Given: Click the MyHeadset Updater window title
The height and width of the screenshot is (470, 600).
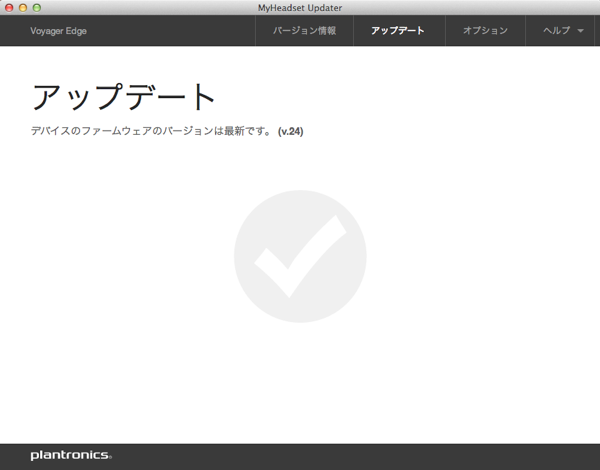Looking at the screenshot, I should tap(300, 8).
